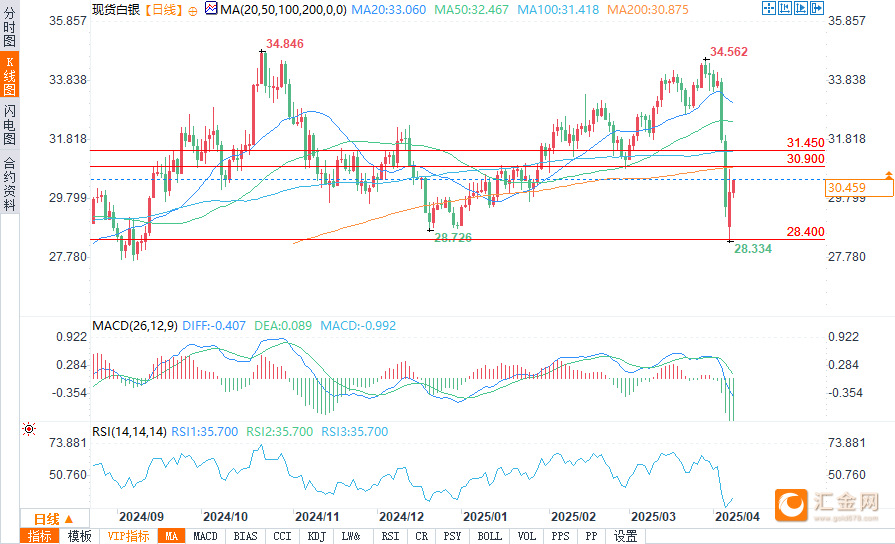This screenshot has width=895, height=544.
Task: Click the 34.562 high price label
Action: pos(729,52)
